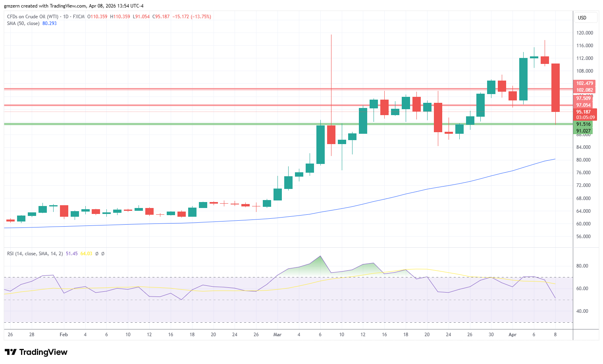Click the RSI (14, close, SMA, 14, 2) legend
The image size is (603, 364).
(35, 254)
